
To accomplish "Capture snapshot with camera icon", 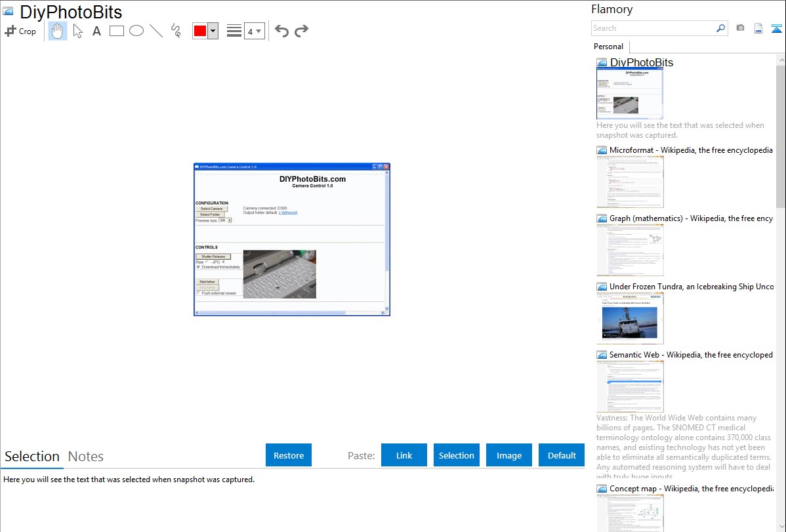I will [x=740, y=28].
